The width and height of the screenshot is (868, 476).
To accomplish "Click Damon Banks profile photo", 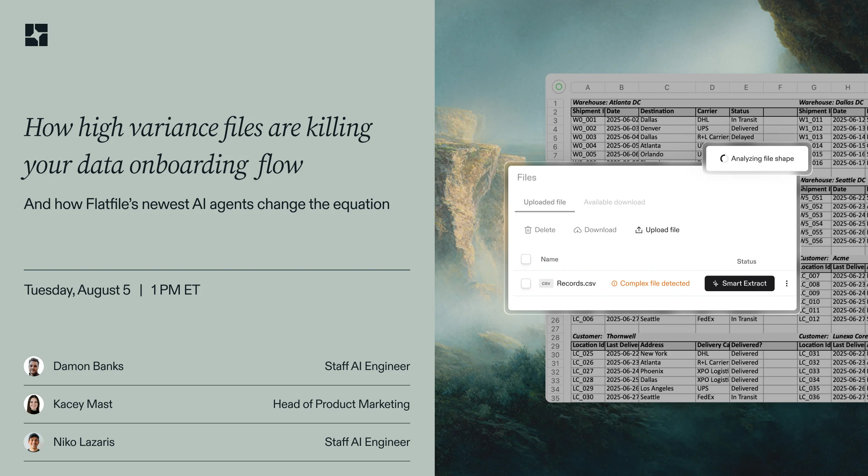I will coord(34,366).
